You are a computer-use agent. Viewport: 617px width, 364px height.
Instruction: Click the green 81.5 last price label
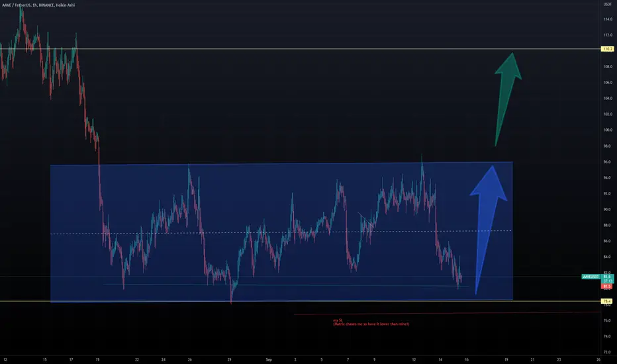pyautogui.click(x=607, y=277)
